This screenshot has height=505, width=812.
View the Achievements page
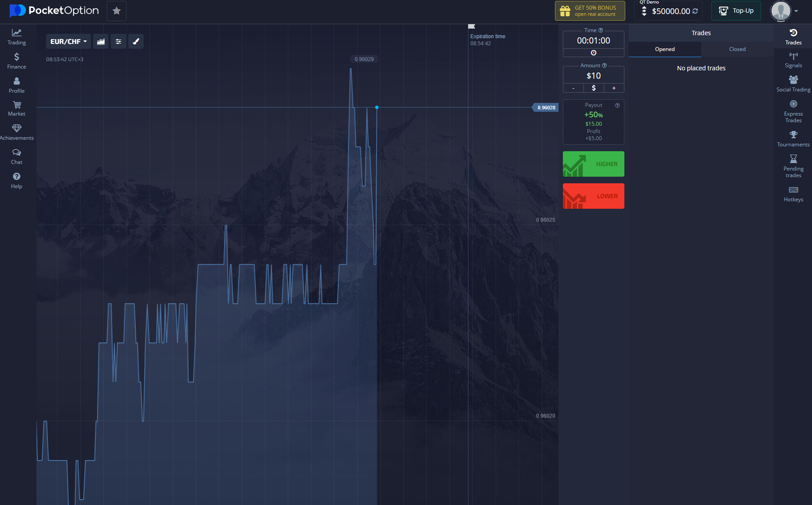click(17, 132)
